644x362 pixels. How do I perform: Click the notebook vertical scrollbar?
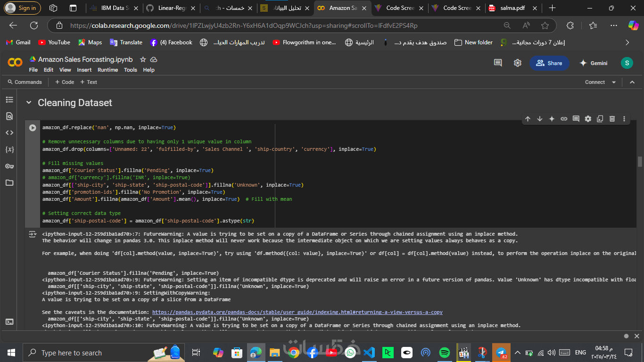click(x=640, y=162)
